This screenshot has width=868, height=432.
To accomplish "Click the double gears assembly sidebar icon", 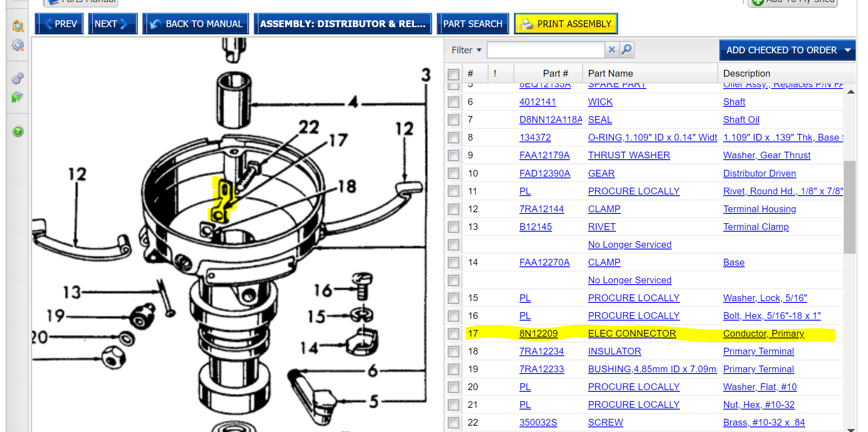I will click(18, 78).
